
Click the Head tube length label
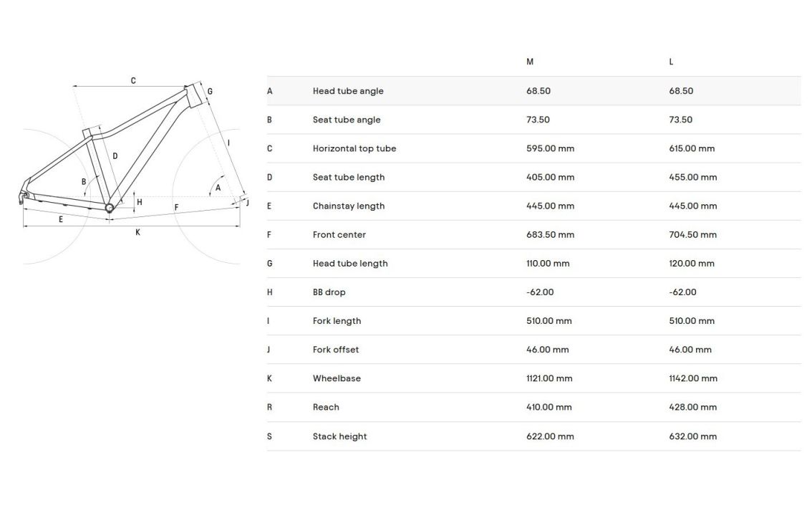350,263
